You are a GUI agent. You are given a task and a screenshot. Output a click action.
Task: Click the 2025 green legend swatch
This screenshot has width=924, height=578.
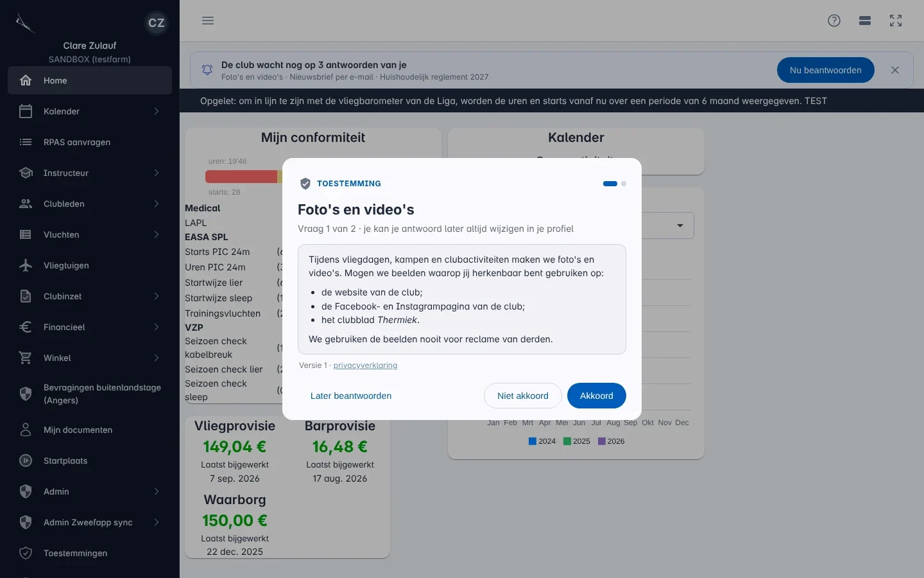567,441
